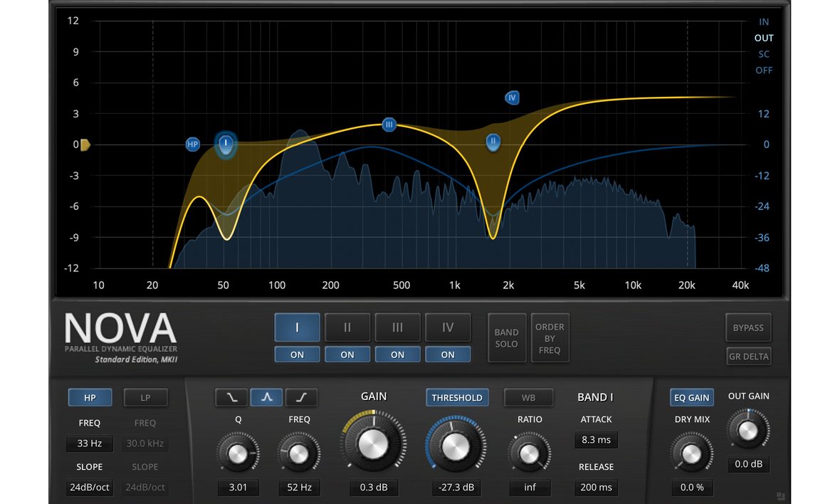Screen dimensions: 840x504
Task: Select the low shelf filter shape icon
Action: [x=231, y=397]
